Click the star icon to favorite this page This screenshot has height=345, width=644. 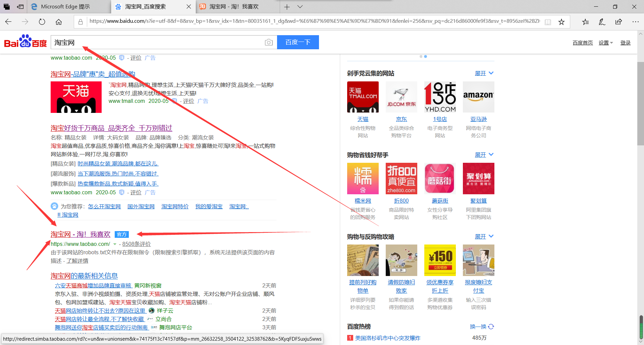point(561,21)
